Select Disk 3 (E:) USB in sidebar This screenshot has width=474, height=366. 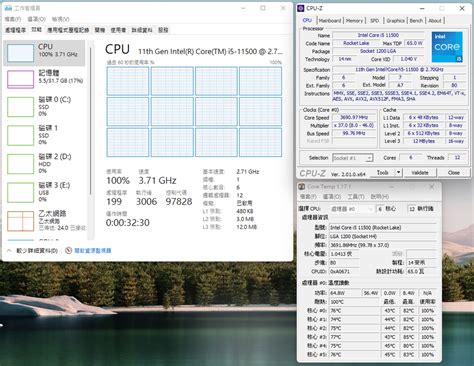click(x=44, y=192)
